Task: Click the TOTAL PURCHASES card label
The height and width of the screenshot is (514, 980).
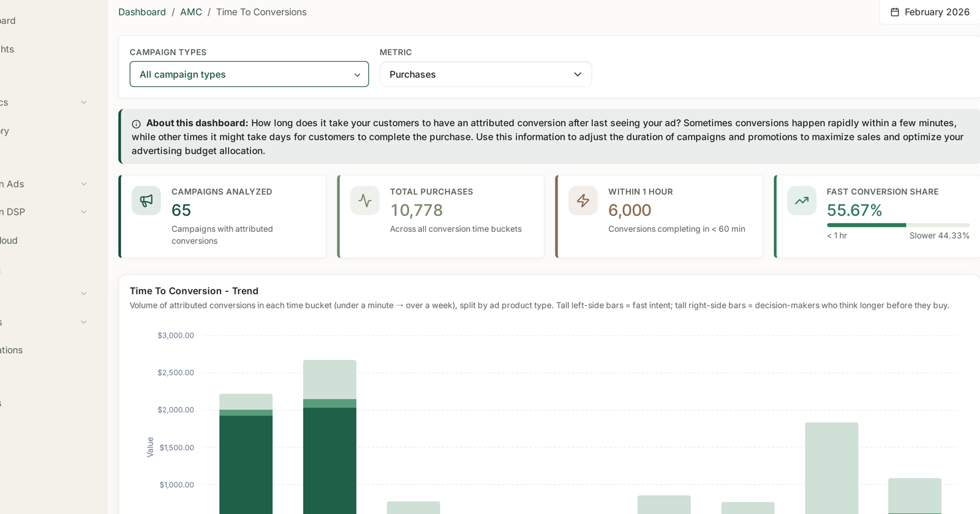Action: coord(432,192)
